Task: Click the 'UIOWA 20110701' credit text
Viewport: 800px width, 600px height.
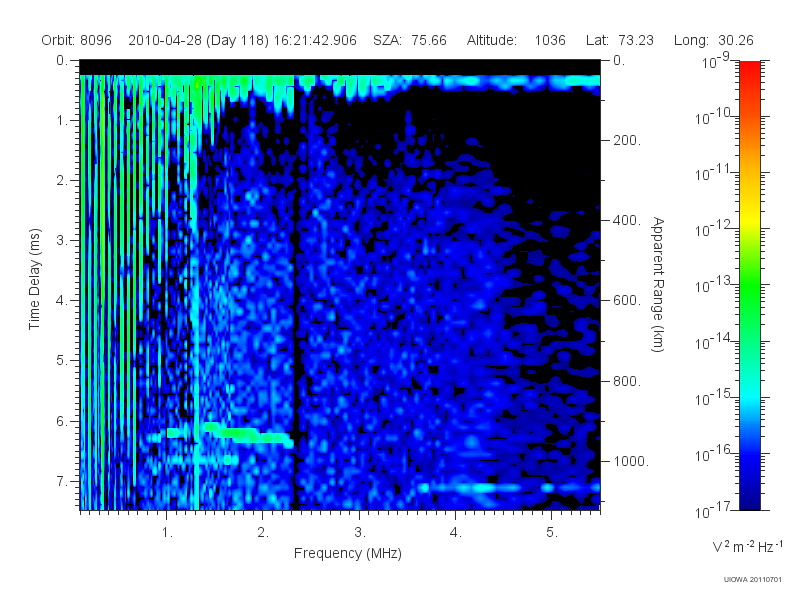Action: tap(753, 580)
